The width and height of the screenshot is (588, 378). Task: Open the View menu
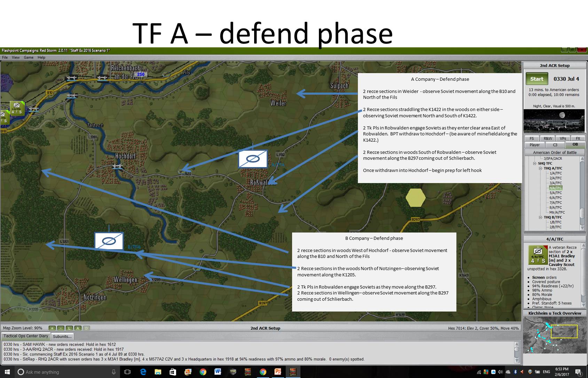tap(16, 57)
